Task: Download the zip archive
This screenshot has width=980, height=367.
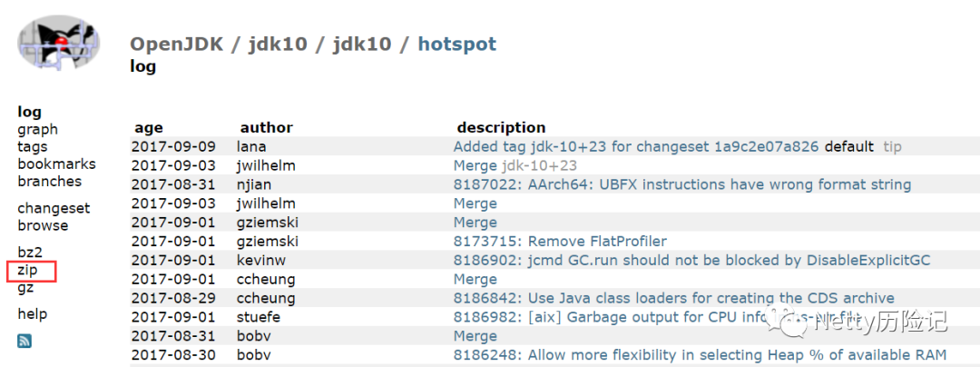Action: (27, 270)
